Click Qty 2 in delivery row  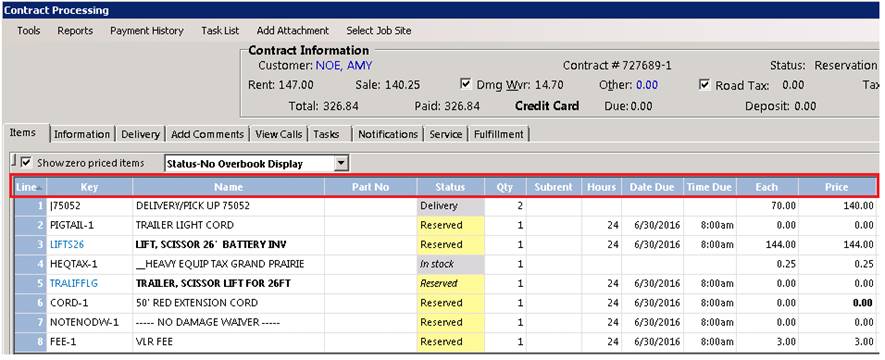coord(505,206)
